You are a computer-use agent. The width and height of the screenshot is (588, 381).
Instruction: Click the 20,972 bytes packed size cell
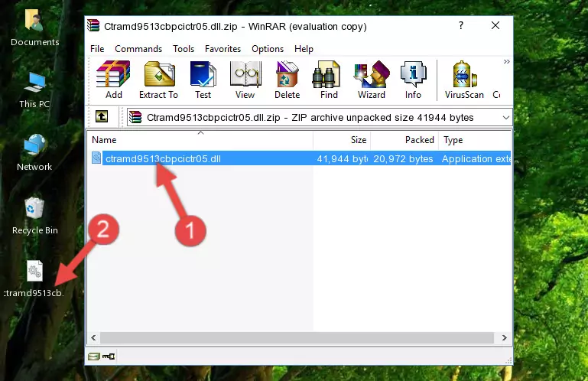pos(403,159)
